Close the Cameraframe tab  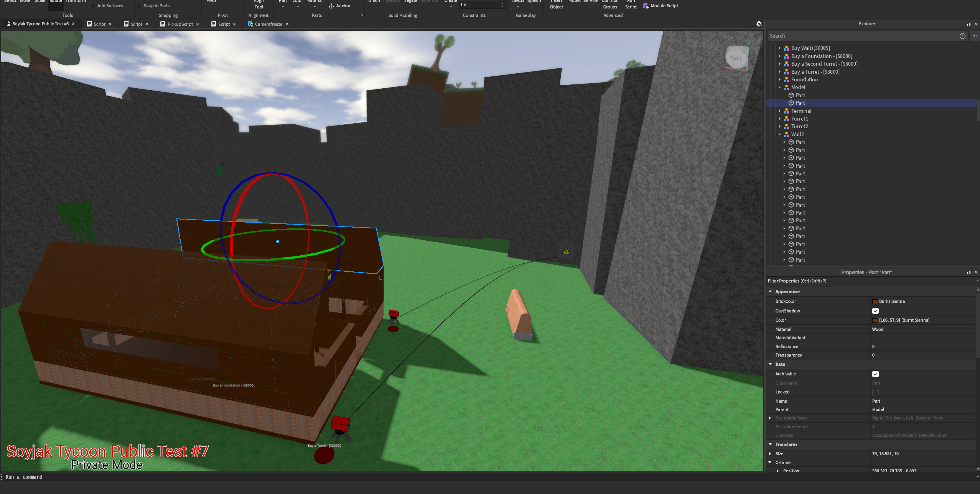pos(287,24)
